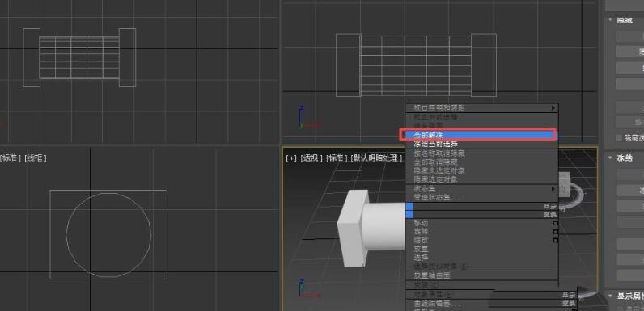Image resolution: width=644 pixels, height=311 pixels.
Task: Choose 选择 in the quad menu
Action: click(481, 258)
